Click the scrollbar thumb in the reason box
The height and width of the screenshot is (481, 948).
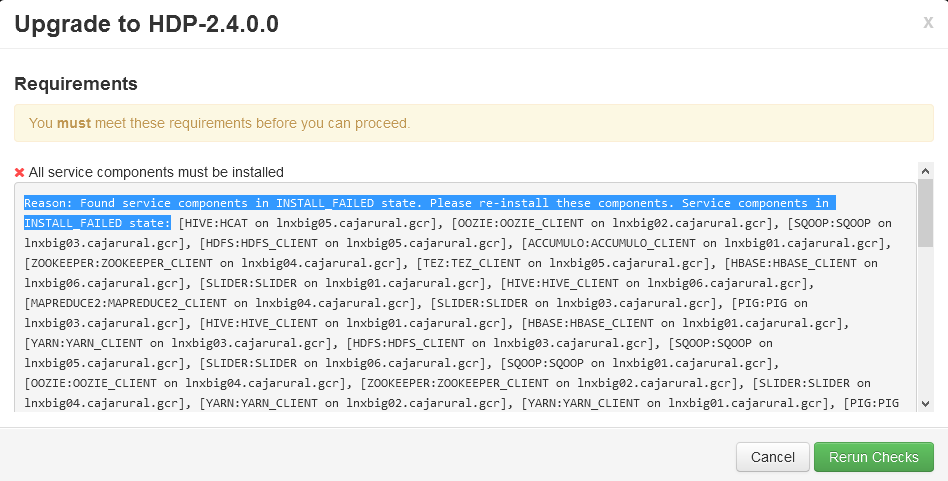click(x=925, y=214)
